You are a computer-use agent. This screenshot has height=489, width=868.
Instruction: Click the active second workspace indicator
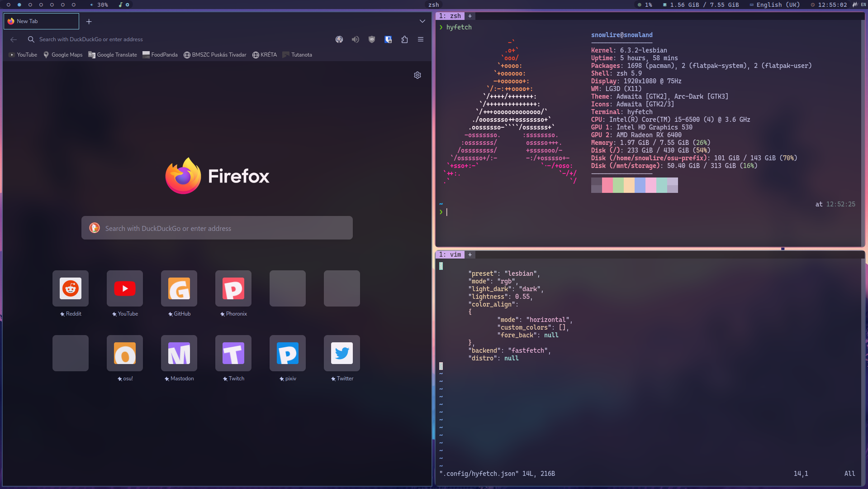[19, 5]
